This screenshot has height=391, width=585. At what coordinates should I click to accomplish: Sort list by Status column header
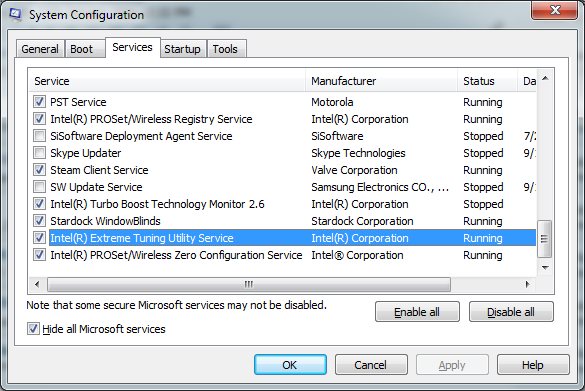click(488, 81)
